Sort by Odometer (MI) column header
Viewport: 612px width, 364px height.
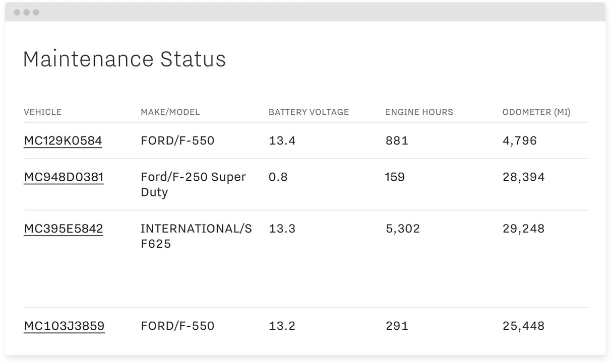[536, 112]
